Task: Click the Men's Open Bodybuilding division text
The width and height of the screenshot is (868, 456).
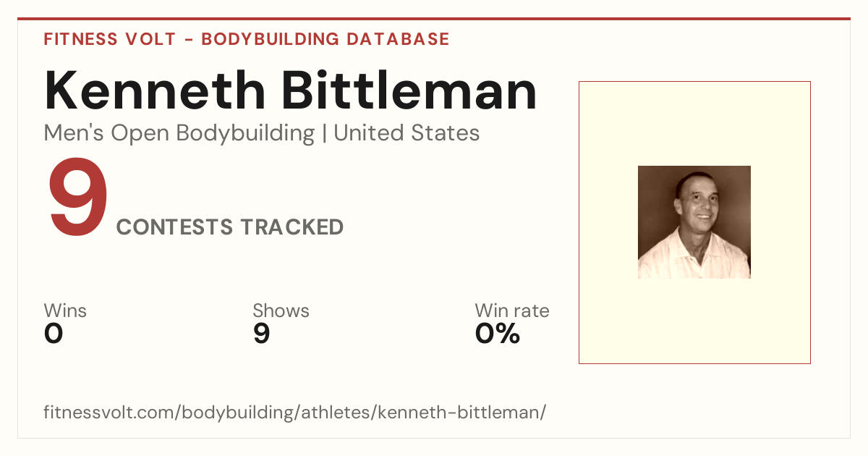Action: 179,134
